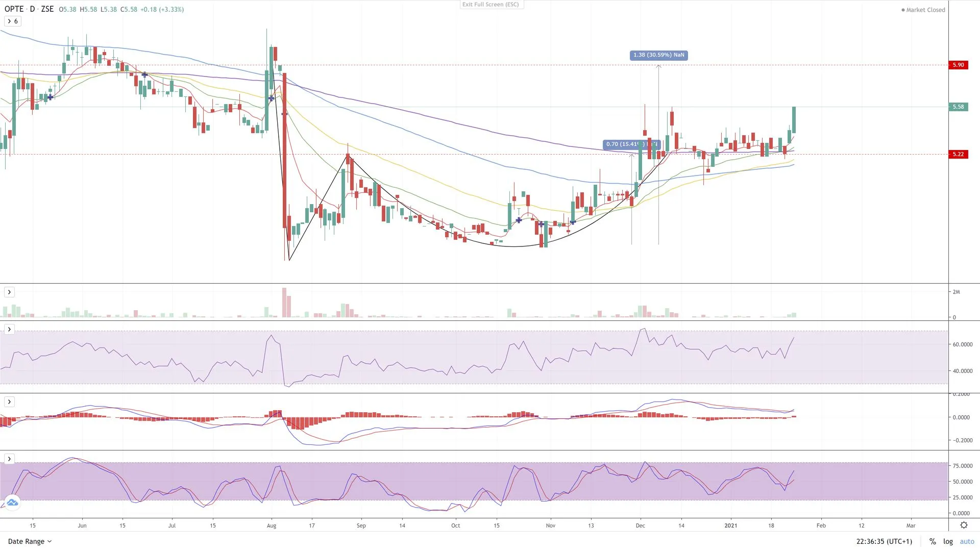This screenshot has width=980, height=551.
Task: Click the red 5.90 price label
Action: point(958,65)
